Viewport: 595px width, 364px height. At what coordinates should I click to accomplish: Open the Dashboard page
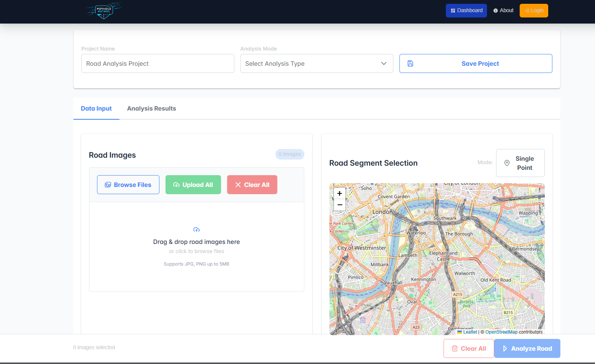coord(466,11)
